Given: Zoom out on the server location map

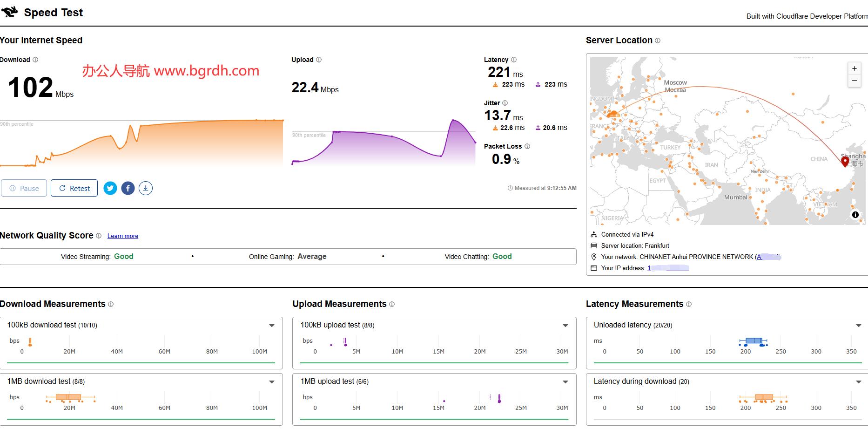Looking at the screenshot, I should click(854, 81).
